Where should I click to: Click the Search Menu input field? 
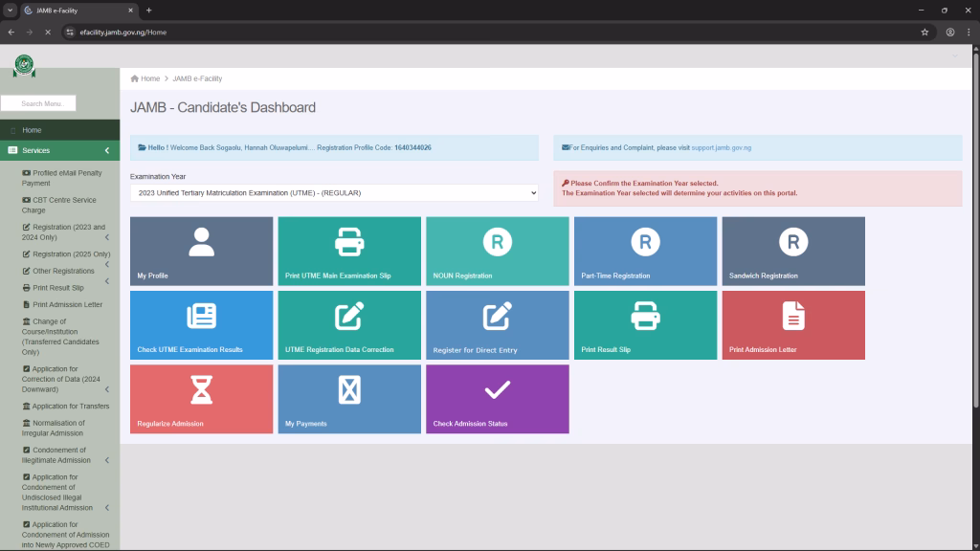pyautogui.click(x=38, y=103)
